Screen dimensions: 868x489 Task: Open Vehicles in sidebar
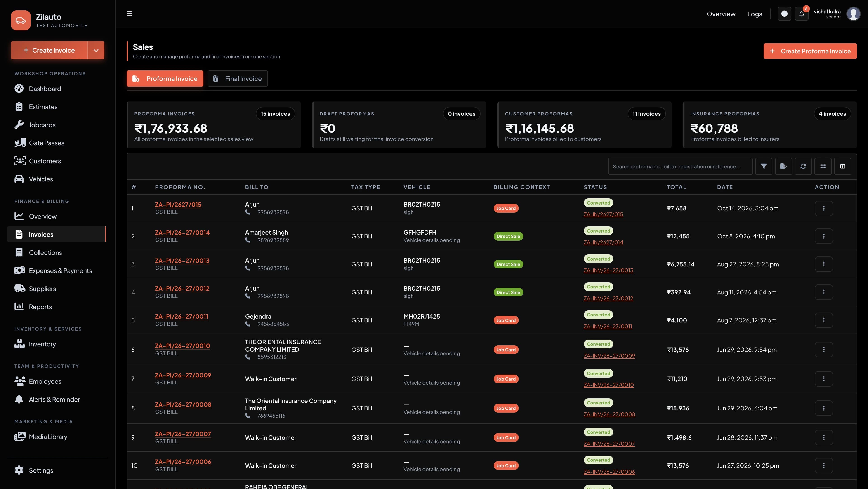(x=57, y=179)
